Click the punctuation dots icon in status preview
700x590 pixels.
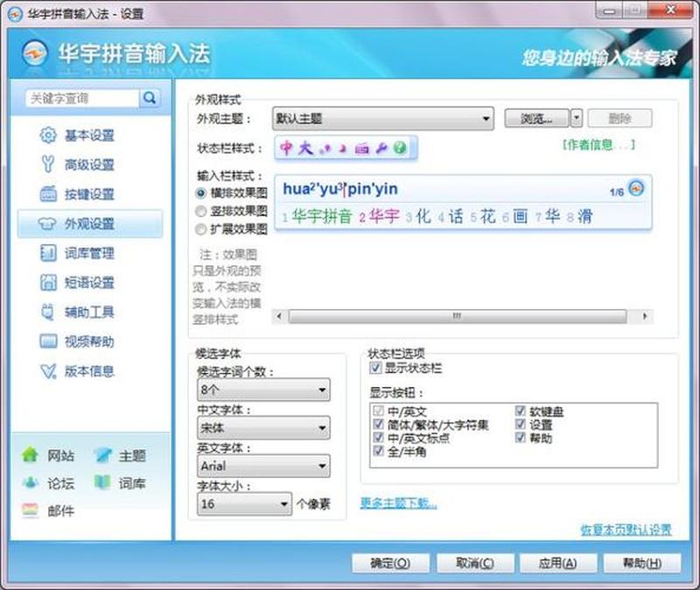(325, 148)
